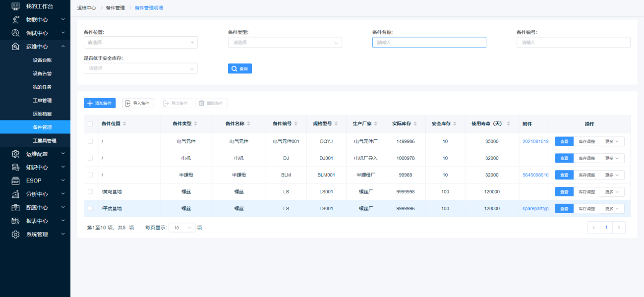Open the 是否低于安全库存 dropdown

tap(140, 68)
